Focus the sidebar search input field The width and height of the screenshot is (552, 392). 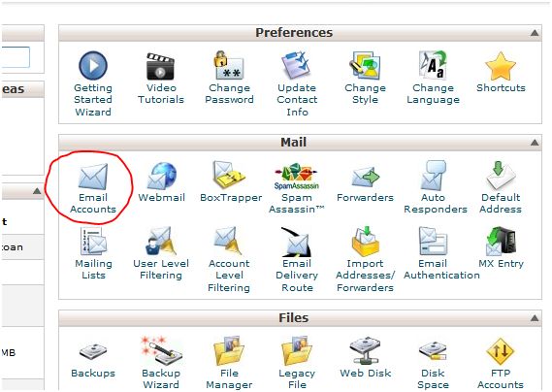pos(16,57)
